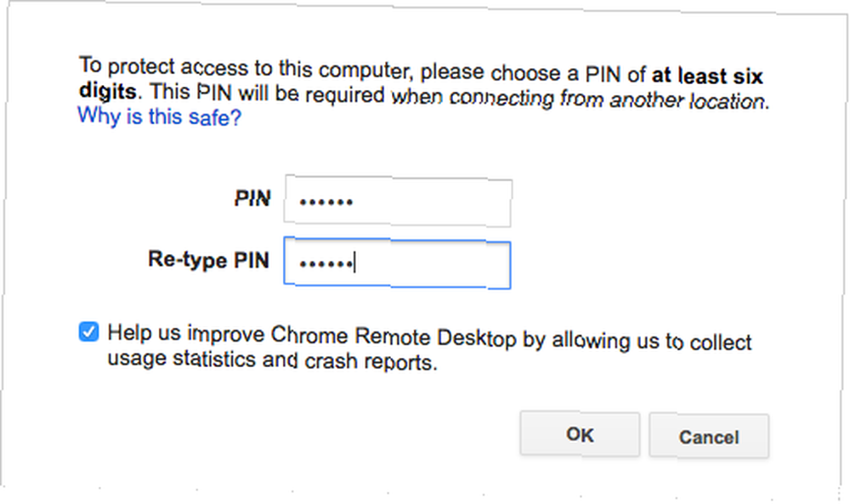Dismiss the dialog with the Cancel button
This screenshot has width=850, height=504.
(x=709, y=436)
